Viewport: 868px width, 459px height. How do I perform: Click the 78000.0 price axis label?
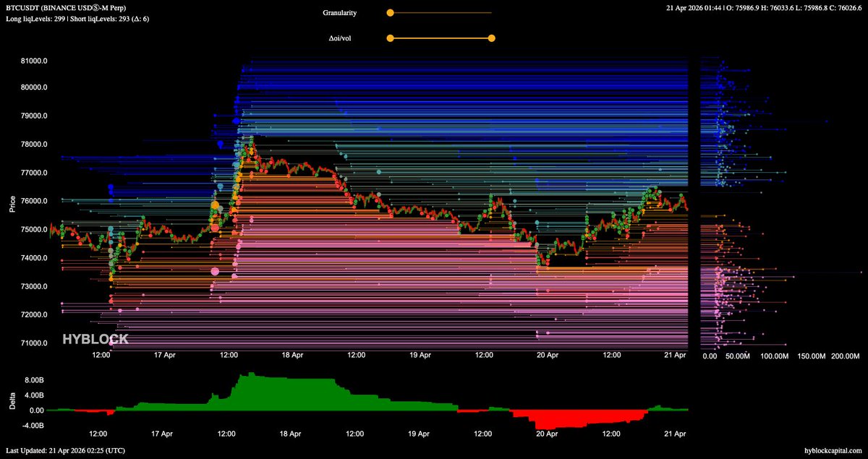(34, 145)
